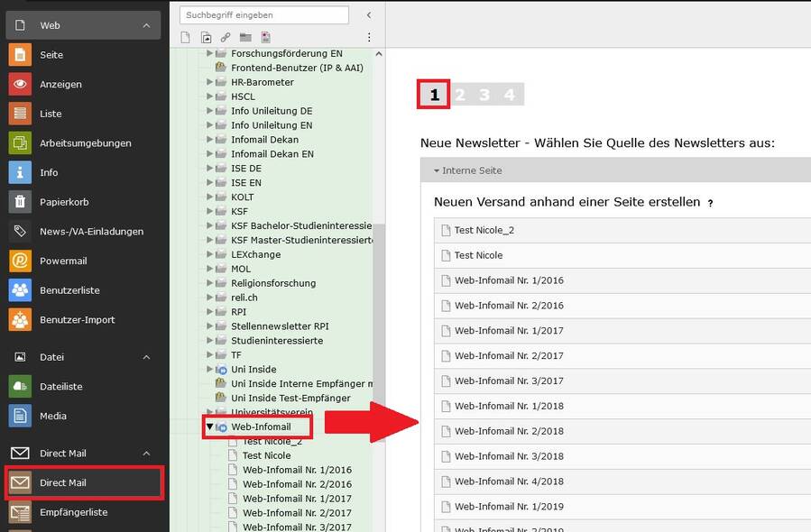Open the Benutzerliste module icon
Viewport: 811px width, 532px height.
[20, 290]
